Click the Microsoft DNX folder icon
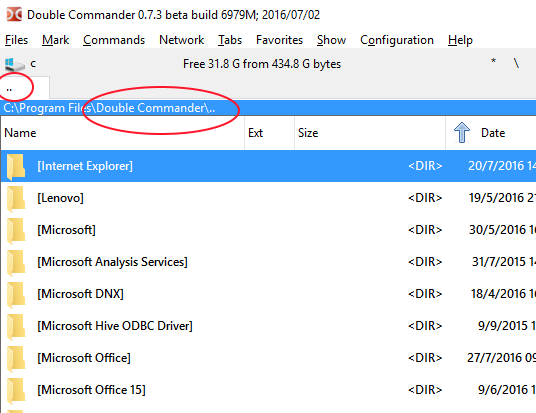Screen dimensions: 536x413 16,294
